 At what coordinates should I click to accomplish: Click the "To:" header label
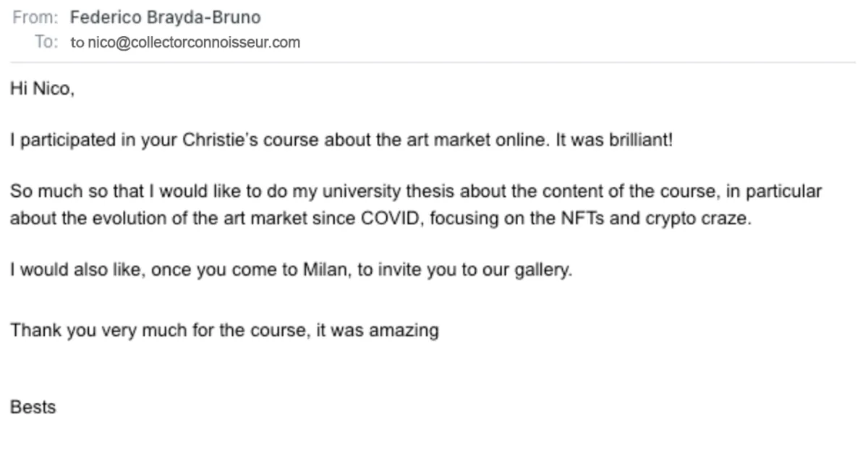(x=46, y=42)
